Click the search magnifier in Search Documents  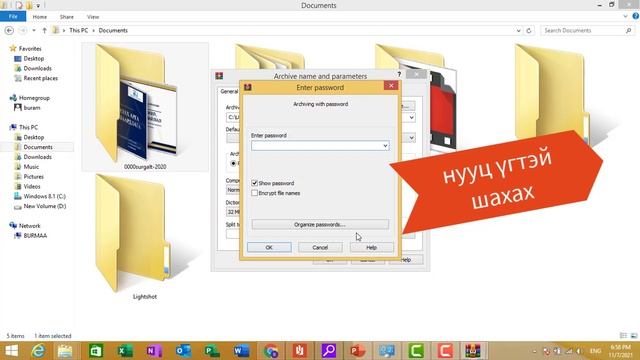click(629, 31)
